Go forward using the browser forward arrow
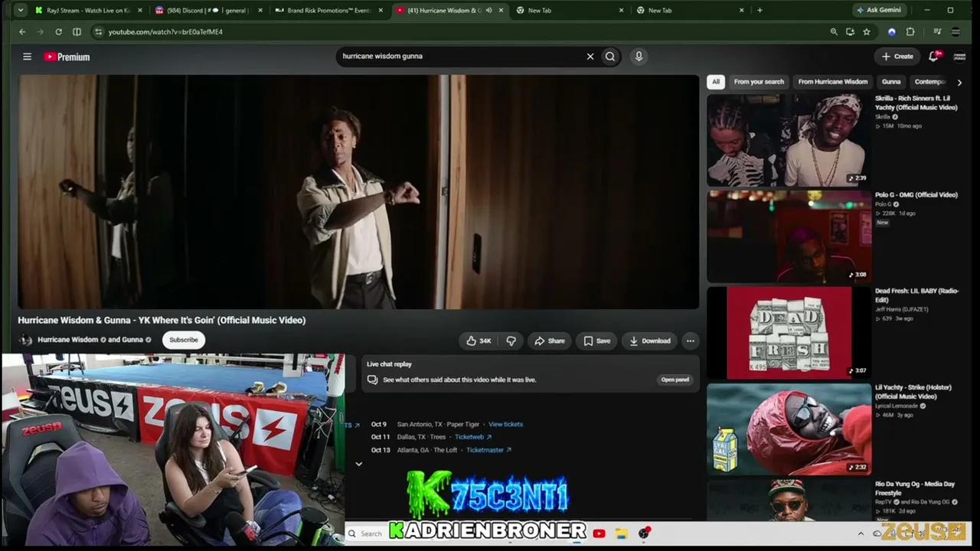 [x=41, y=31]
